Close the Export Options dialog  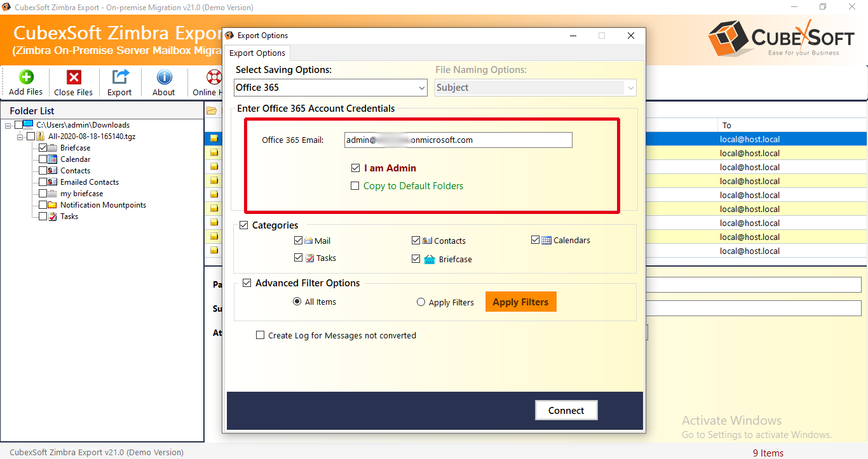(x=631, y=36)
